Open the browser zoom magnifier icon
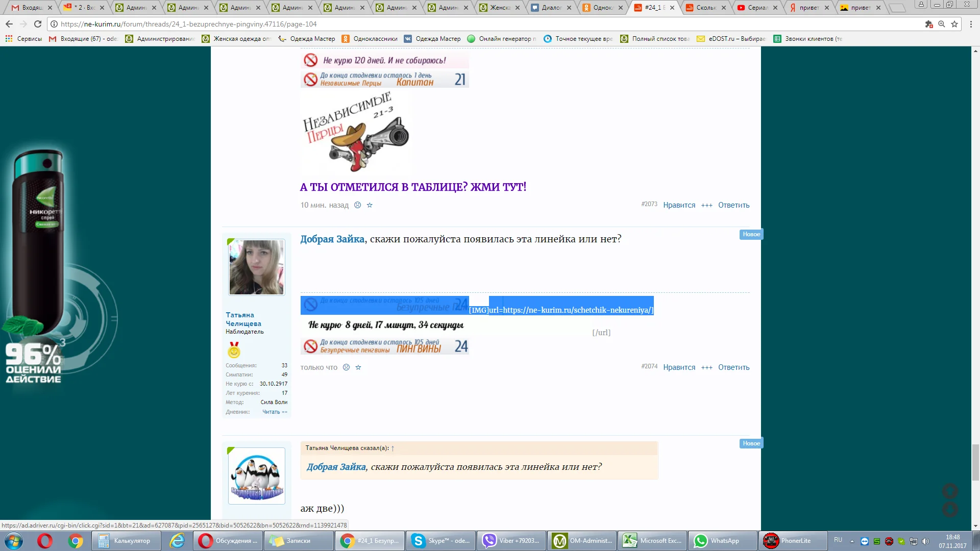The image size is (980, 551). (942, 24)
